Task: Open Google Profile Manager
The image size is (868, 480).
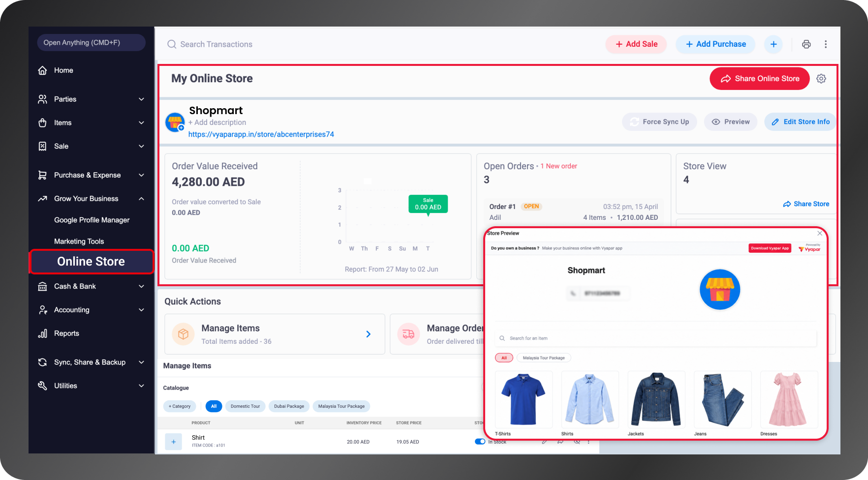Action: pos(92,220)
